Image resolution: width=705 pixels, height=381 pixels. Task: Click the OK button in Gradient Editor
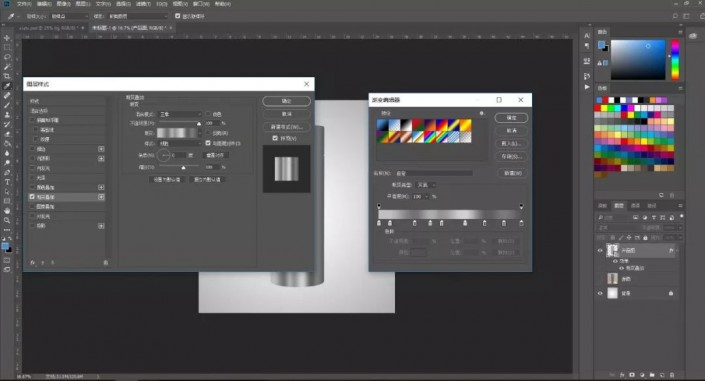click(x=511, y=118)
